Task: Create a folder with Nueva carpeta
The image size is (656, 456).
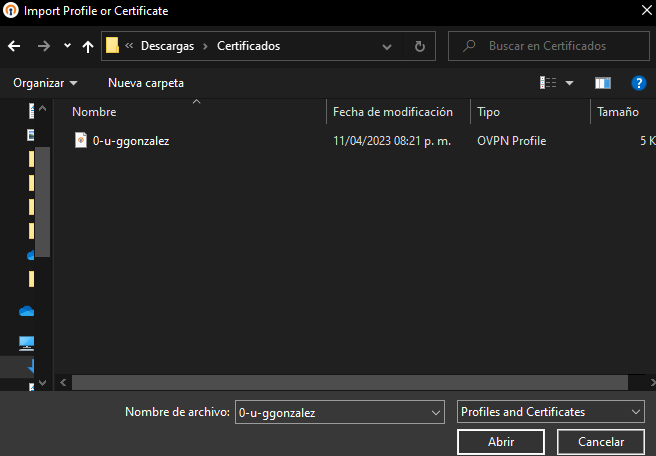Action: 146,83
